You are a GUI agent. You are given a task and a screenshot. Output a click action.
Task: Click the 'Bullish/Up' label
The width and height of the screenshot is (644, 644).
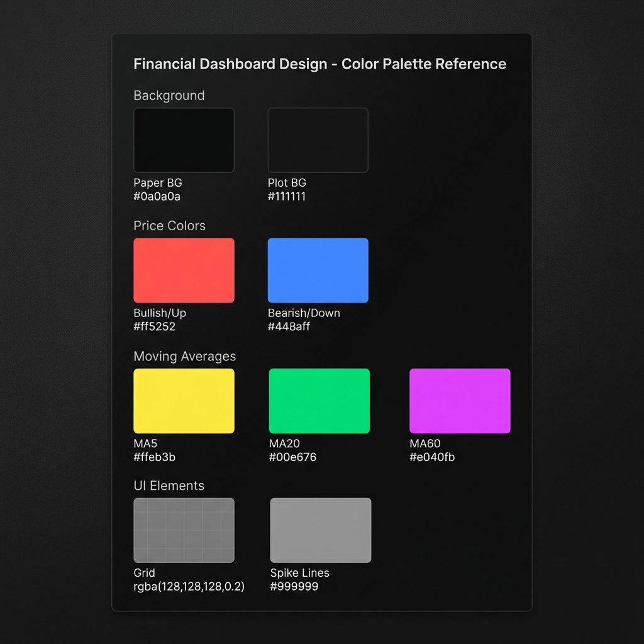coord(160,313)
